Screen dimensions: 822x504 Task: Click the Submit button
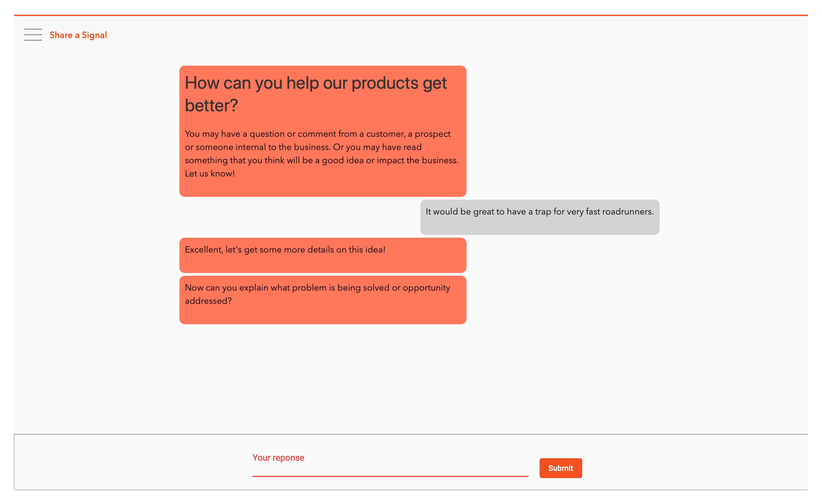(x=561, y=468)
